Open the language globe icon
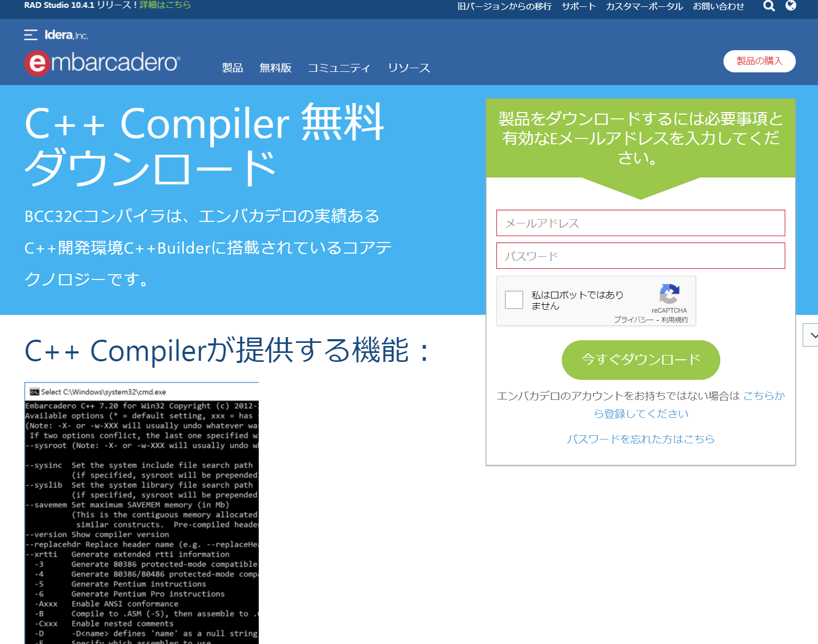This screenshot has height=644, width=818. click(x=791, y=6)
